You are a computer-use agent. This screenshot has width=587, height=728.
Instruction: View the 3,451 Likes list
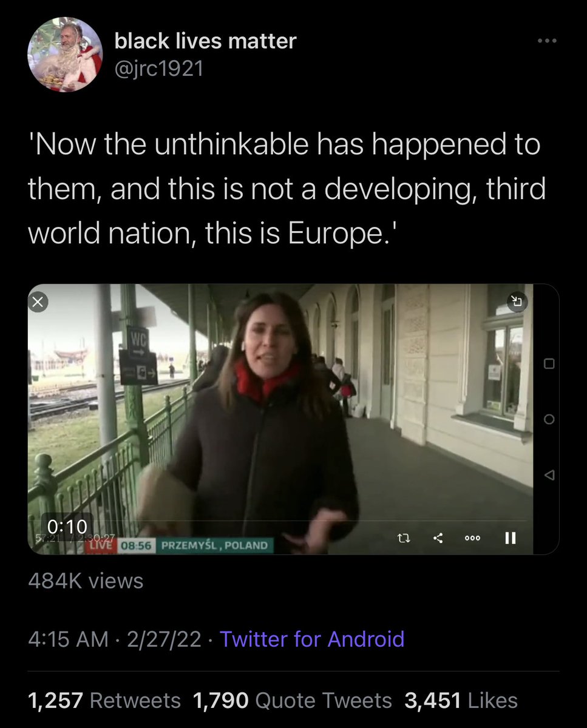tap(461, 700)
